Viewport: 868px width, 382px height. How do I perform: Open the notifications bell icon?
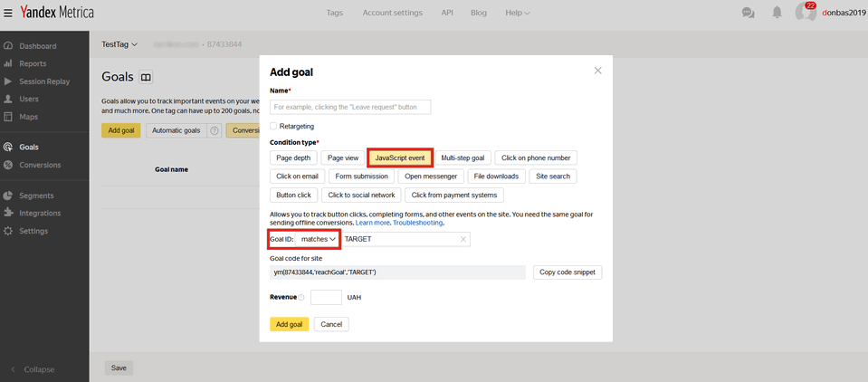pyautogui.click(x=777, y=13)
